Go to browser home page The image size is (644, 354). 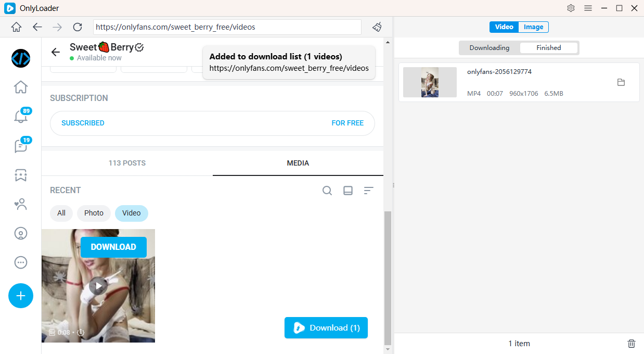17,27
